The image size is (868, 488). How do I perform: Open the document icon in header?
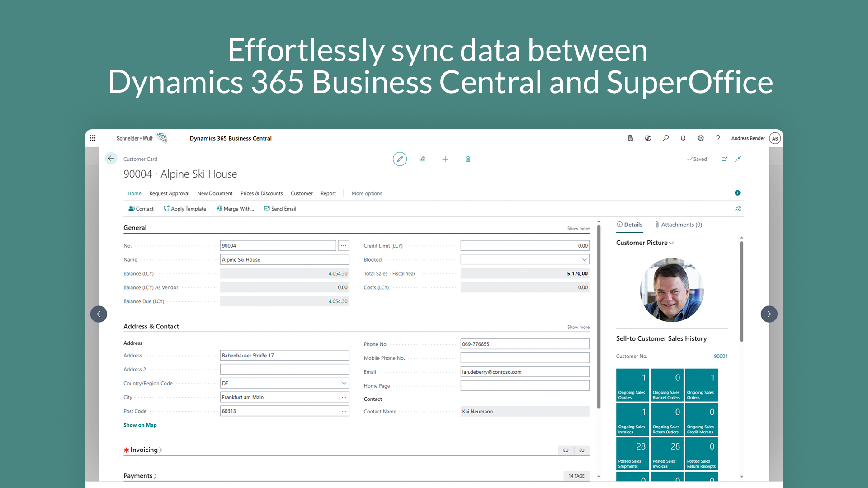coord(630,138)
